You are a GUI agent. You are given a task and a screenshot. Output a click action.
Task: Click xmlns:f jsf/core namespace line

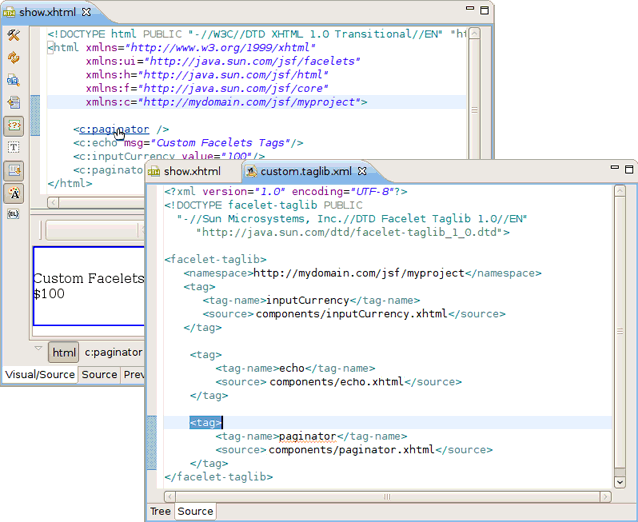click(207, 89)
